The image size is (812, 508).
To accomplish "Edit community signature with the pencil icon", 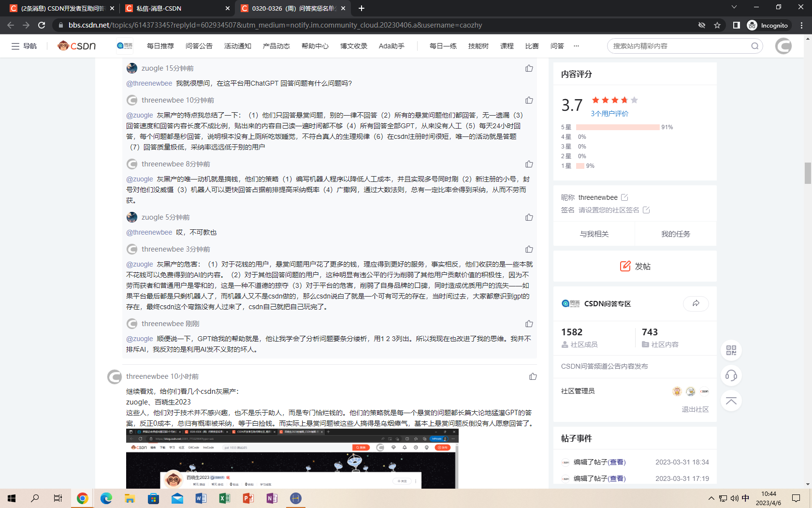I will coord(646,210).
